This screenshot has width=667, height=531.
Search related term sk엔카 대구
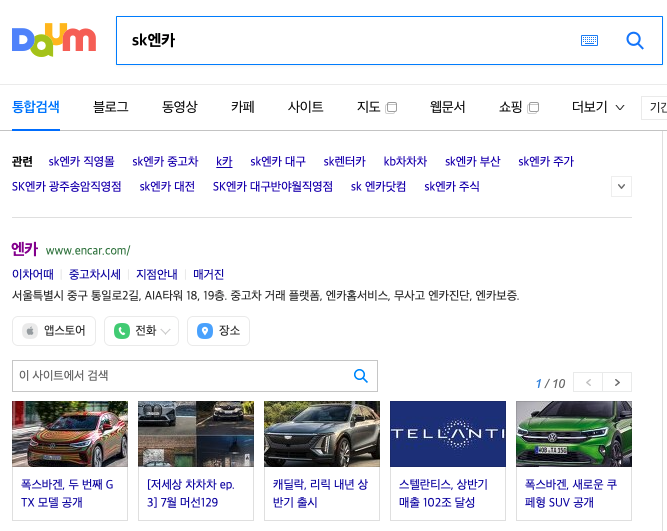(278, 162)
